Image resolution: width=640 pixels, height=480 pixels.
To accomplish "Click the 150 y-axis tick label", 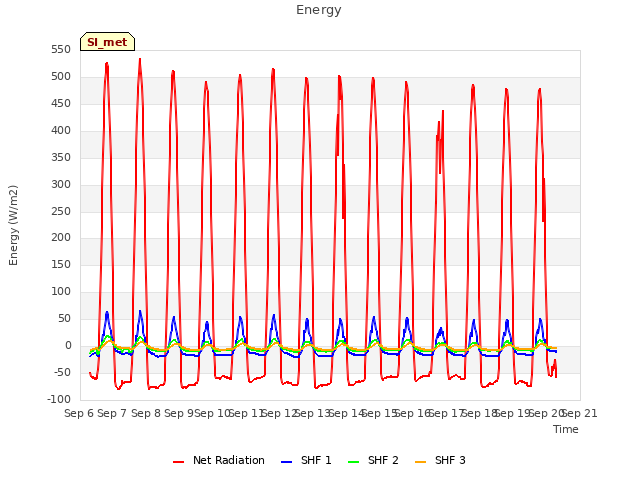I will pyautogui.click(x=61, y=264).
